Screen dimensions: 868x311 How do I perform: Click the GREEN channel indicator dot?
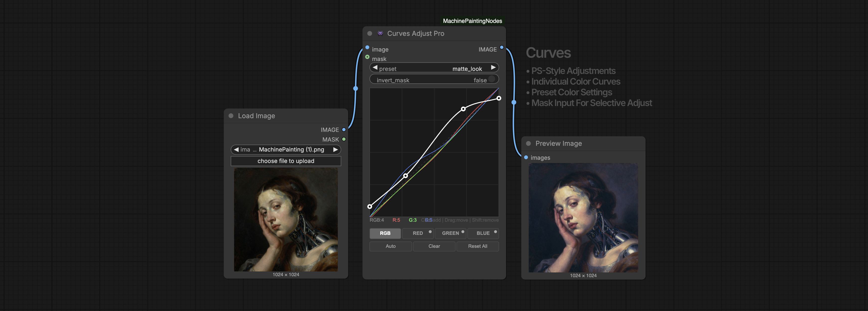(x=463, y=232)
